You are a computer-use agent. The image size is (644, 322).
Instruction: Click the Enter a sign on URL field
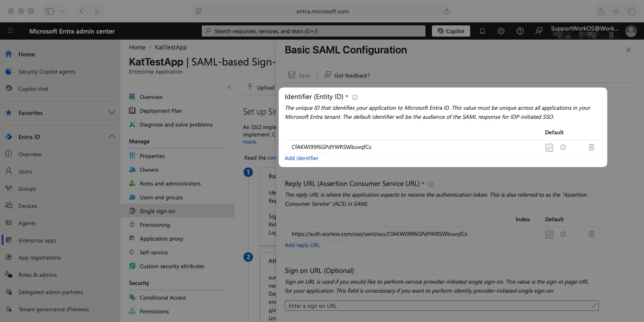[442, 306]
